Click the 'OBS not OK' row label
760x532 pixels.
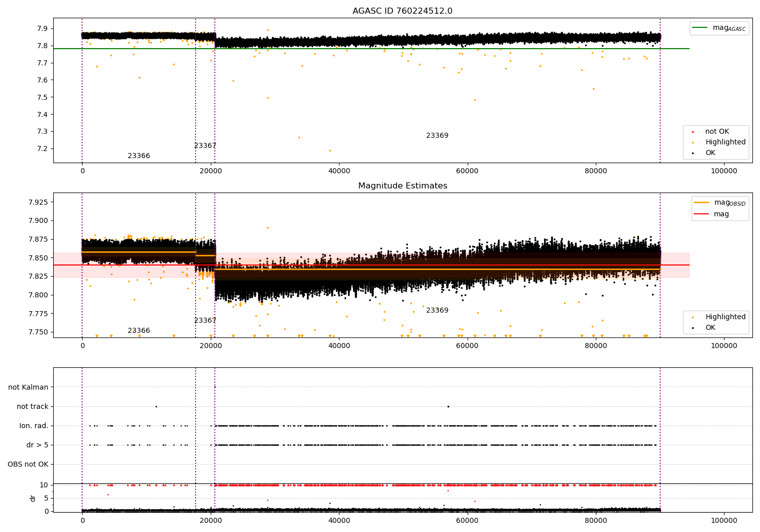[28, 465]
